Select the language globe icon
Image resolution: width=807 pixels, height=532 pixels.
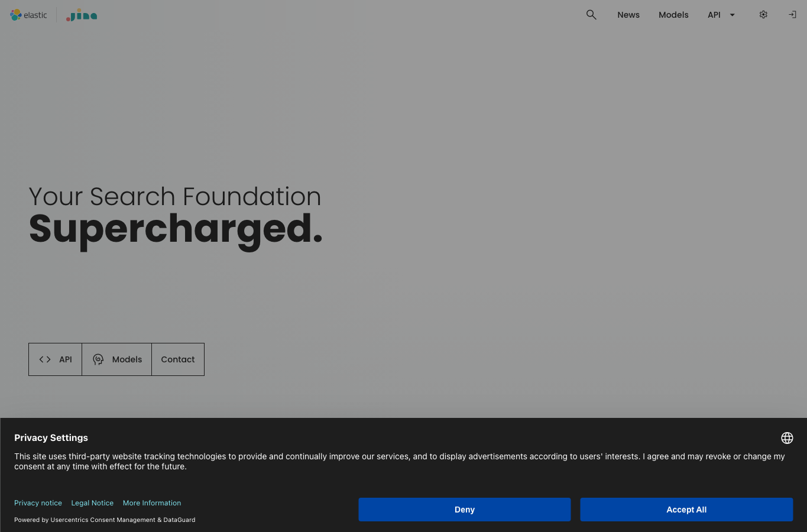click(x=787, y=438)
